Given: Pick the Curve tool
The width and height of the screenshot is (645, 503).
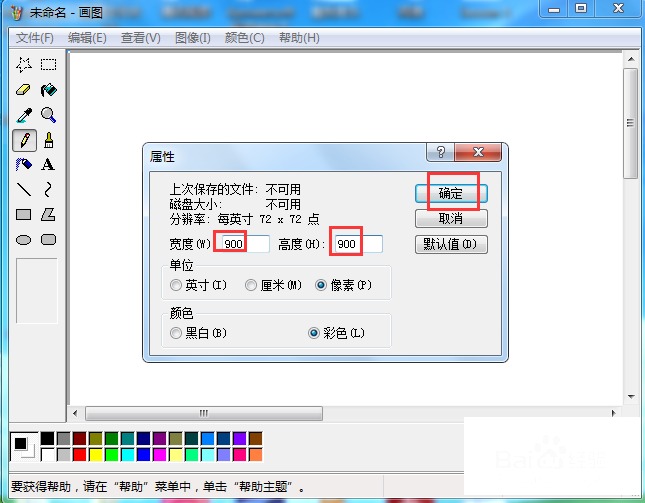Looking at the screenshot, I should (48, 190).
